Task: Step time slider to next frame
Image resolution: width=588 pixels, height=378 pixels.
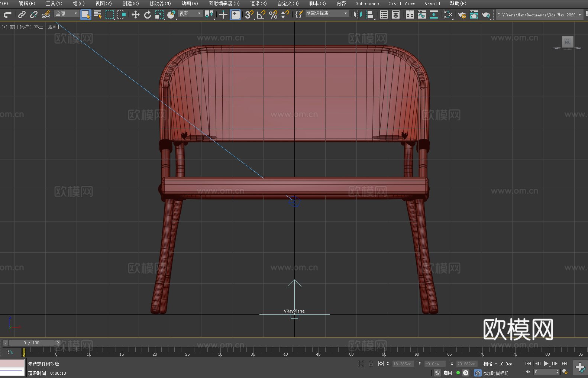Action: tap(58, 343)
